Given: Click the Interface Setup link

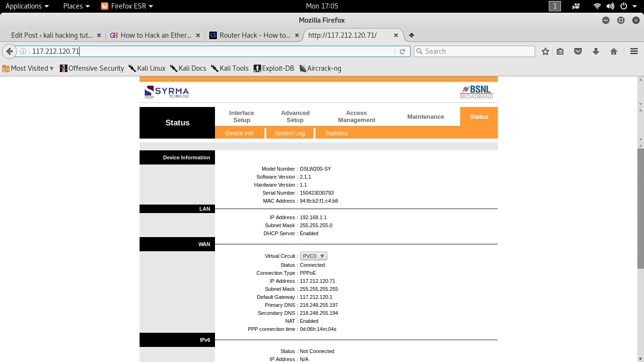Looking at the screenshot, I should click(x=241, y=116).
